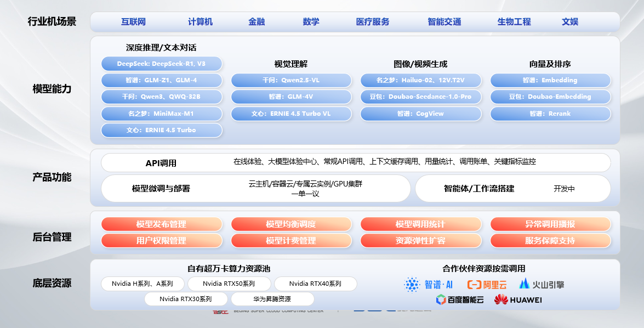Select the Qwen2.5-VL vision model
The image size is (644, 328).
tap(291, 81)
